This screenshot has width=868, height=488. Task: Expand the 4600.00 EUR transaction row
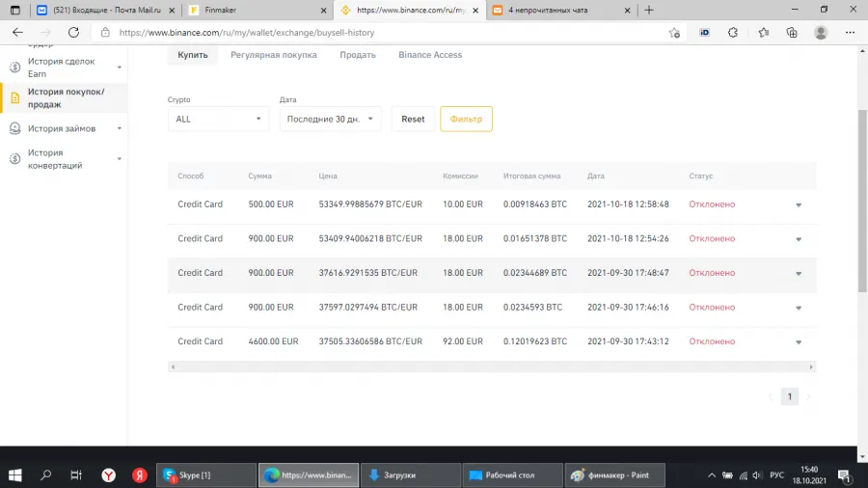(x=799, y=342)
